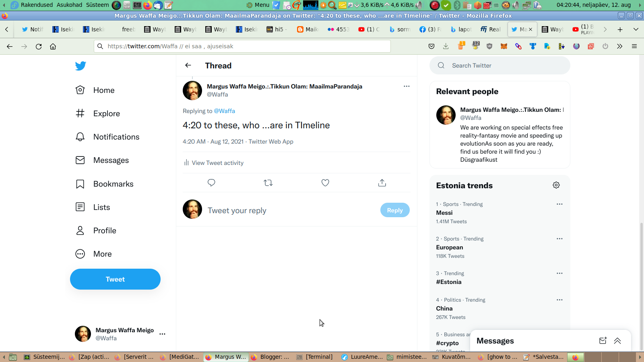Image resolution: width=644 pixels, height=362 pixels.
Task: Open the Explore page
Action: pyautogui.click(x=98, y=113)
